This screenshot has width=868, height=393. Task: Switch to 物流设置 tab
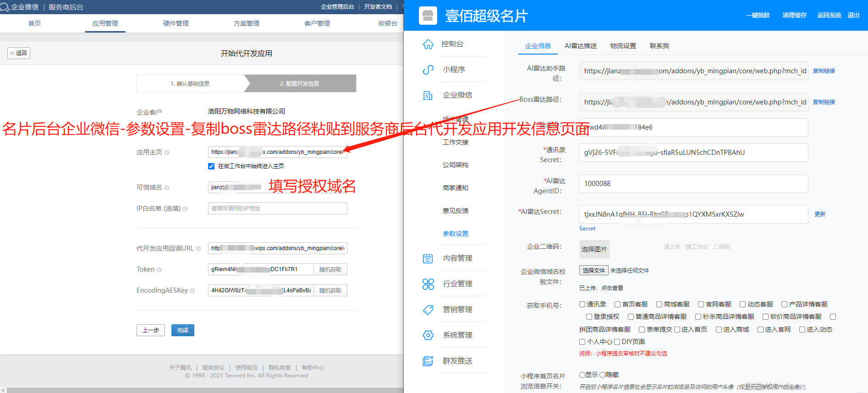click(623, 46)
